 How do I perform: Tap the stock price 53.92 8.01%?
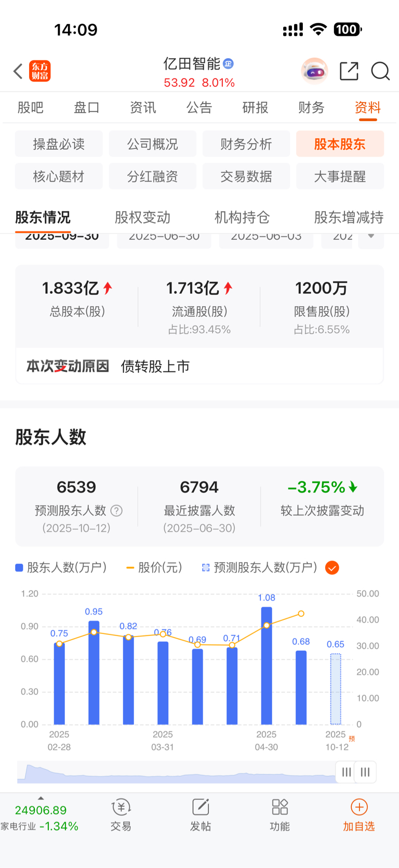pyautogui.click(x=199, y=83)
